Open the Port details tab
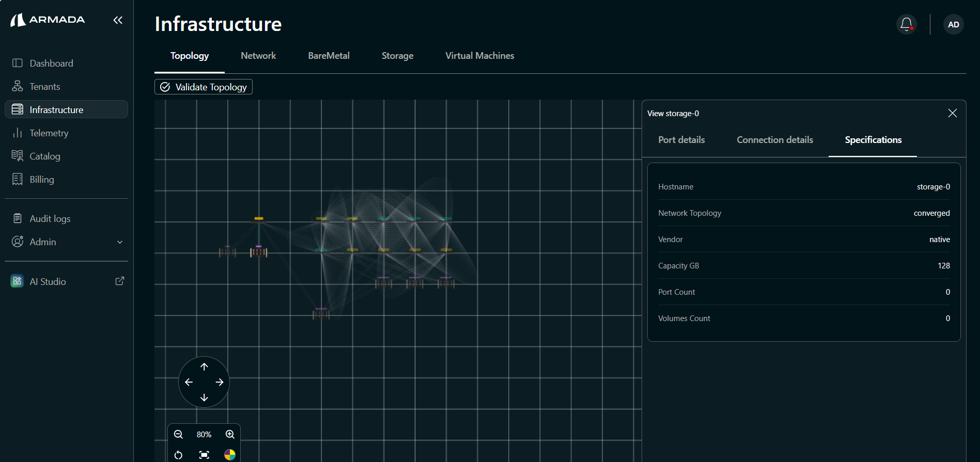The image size is (980, 462). [681, 140]
